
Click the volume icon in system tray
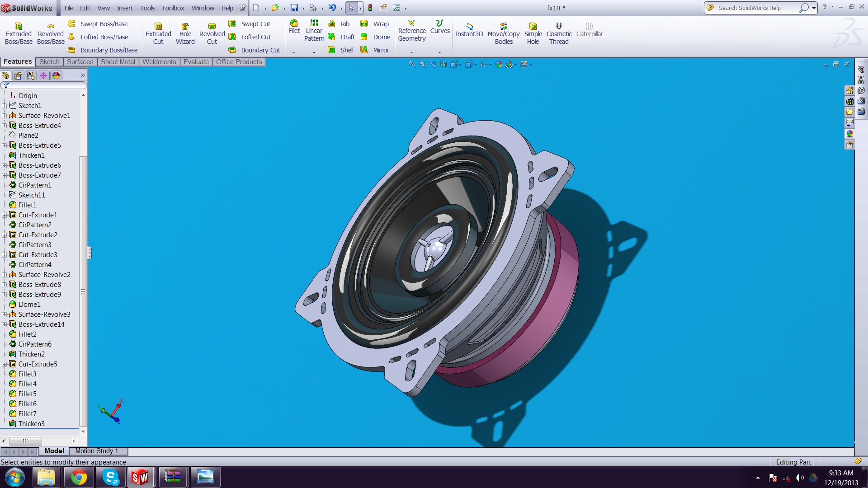pyautogui.click(x=799, y=478)
